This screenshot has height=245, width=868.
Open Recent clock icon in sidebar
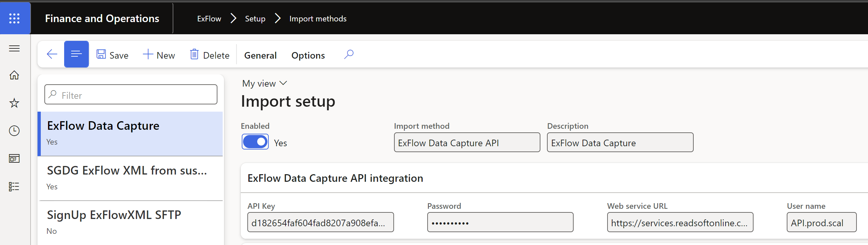click(x=14, y=131)
